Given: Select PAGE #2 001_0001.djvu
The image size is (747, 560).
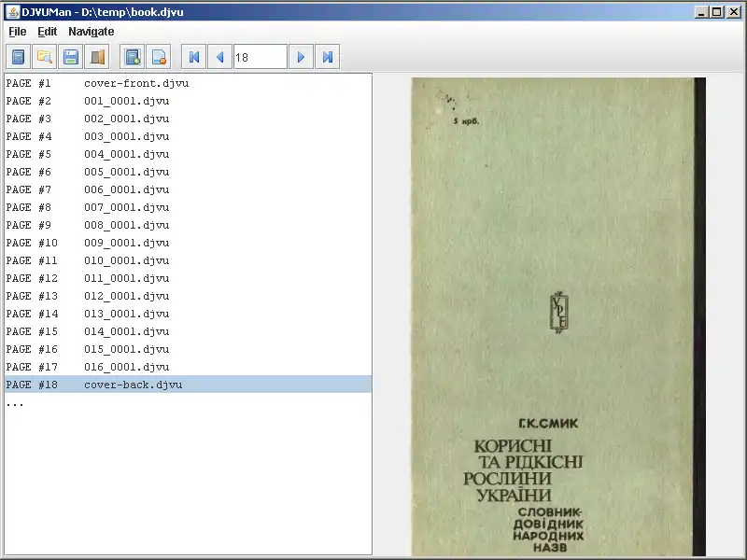Looking at the screenshot, I should pos(189,101).
